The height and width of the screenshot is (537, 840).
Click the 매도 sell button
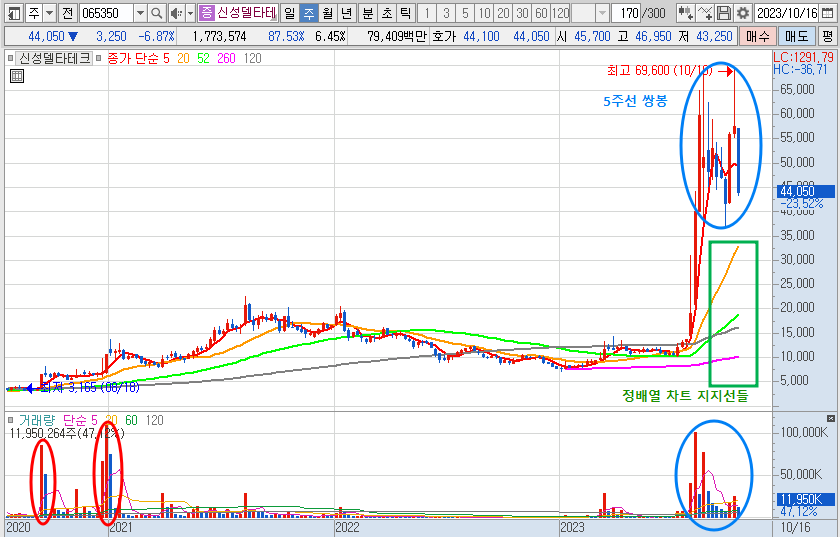coord(796,36)
